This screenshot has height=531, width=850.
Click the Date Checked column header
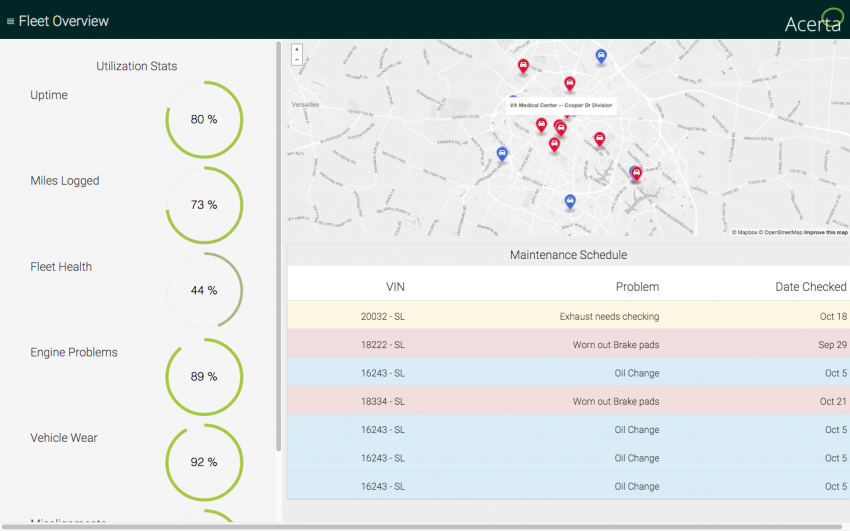pos(810,287)
